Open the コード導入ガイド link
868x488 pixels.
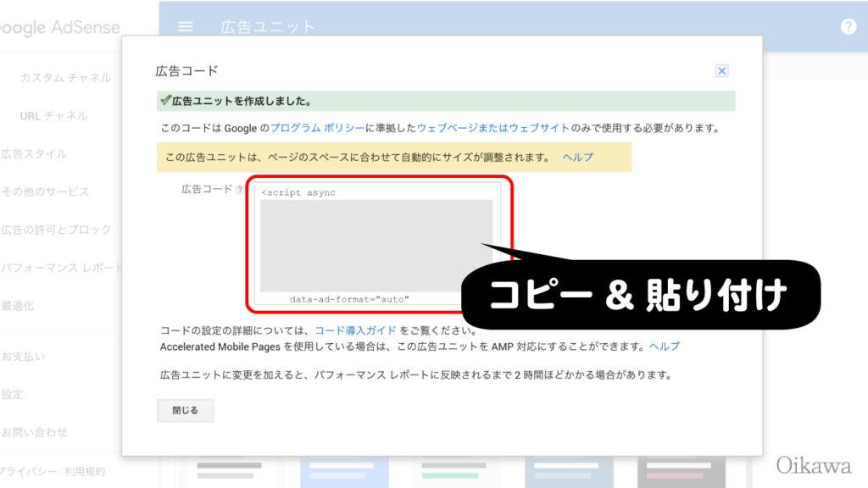(355, 330)
